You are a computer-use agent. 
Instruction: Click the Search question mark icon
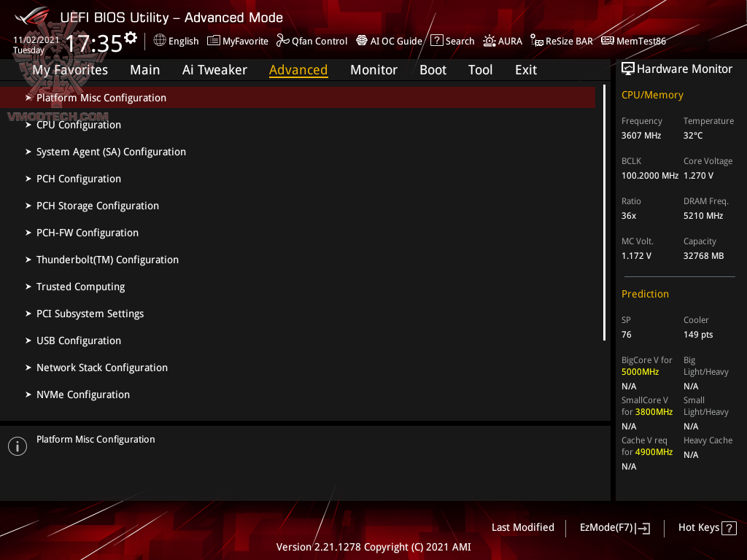tap(436, 41)
